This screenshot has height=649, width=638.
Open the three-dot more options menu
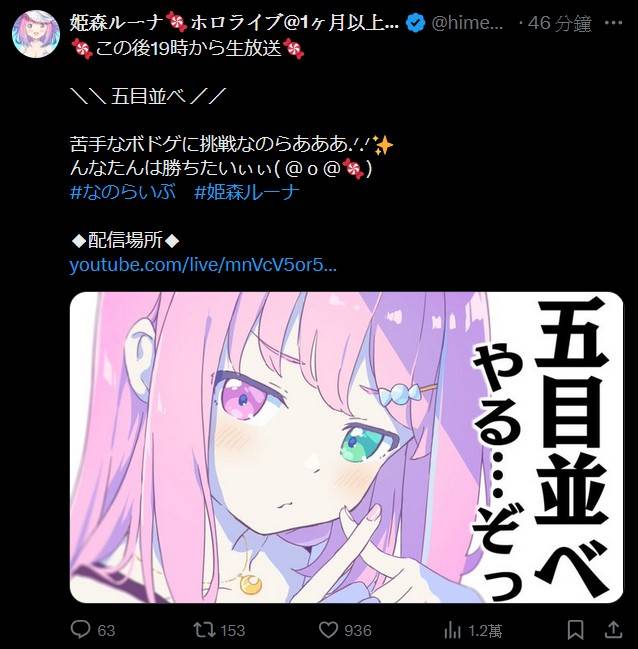tap(613, 23)
